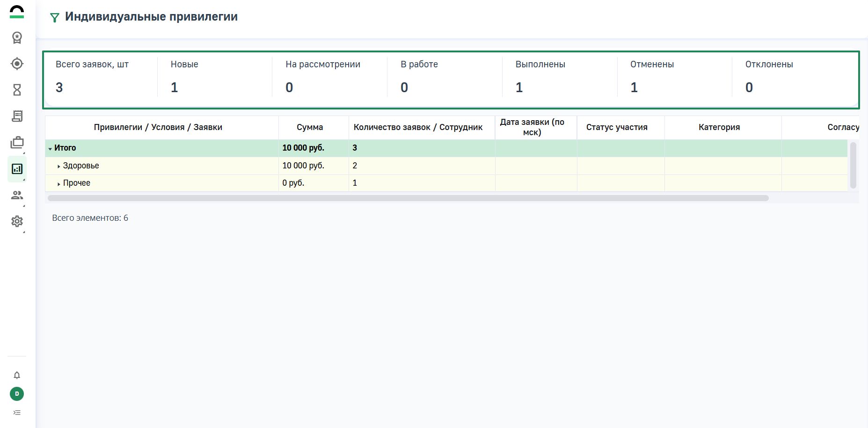Image resolution: width=868 pixels, height=428 pixels.
Task: Open the people group sidebar icon
Action: pos(17,195)
